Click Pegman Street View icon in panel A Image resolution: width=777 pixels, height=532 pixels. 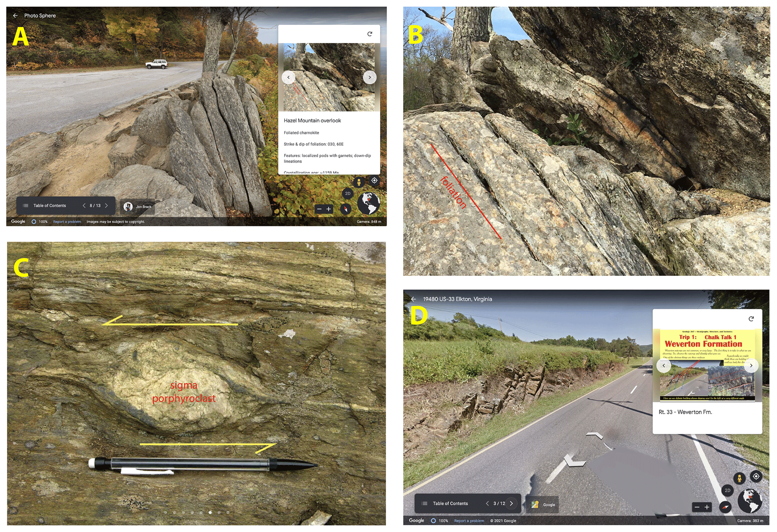pos(359,182)
